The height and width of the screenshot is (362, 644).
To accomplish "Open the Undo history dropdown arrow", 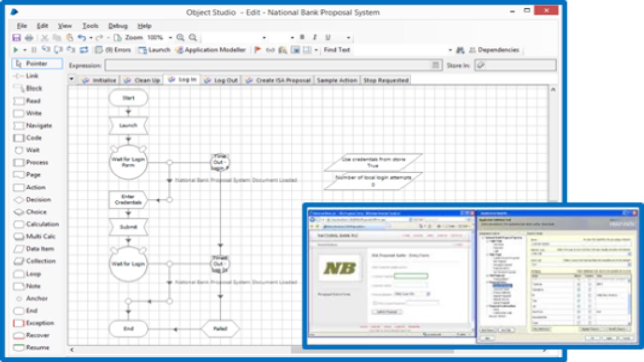I will click(91, 38).
